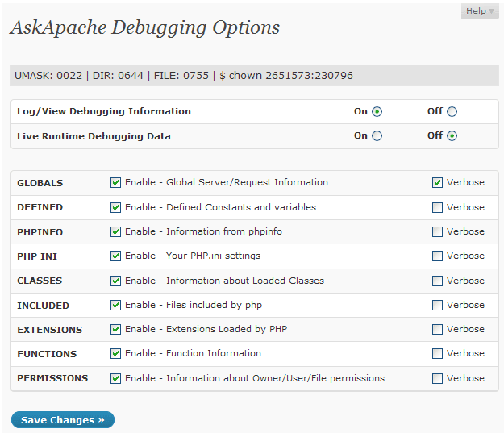Toggle FUNCTIONS Enable checkbox
504x433 pixels.
click(x=115, y=354)
